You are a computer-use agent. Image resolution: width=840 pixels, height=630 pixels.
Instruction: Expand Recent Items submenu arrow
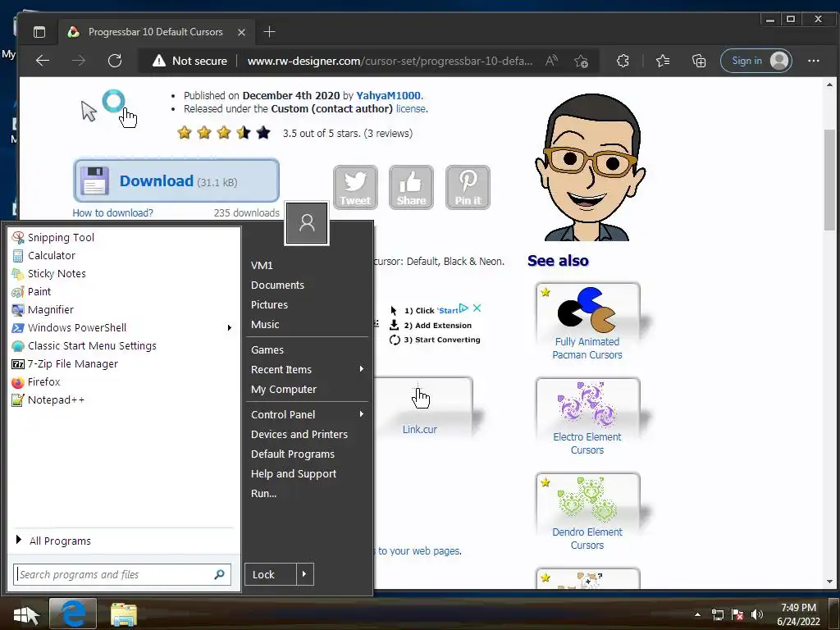point(362,368)
